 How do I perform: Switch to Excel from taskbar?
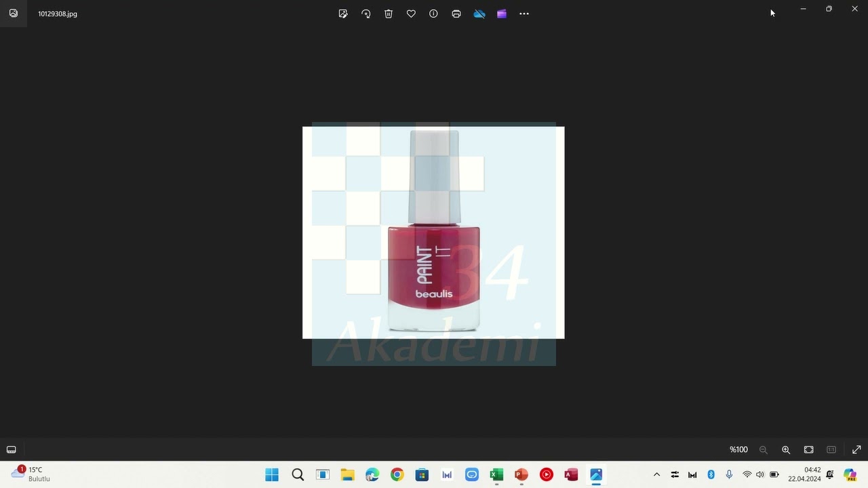tap(496, 474)
